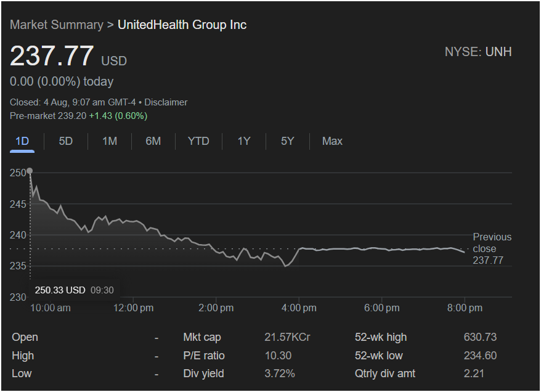
Task: Click the Mkt cap label
Action: (202, 337)
